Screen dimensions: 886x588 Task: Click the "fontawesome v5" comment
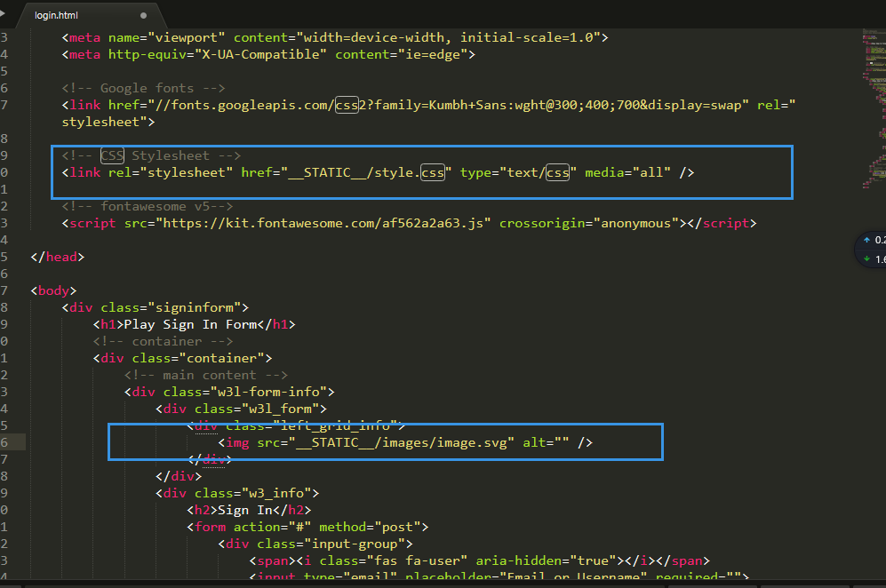[x=148, y=207]
